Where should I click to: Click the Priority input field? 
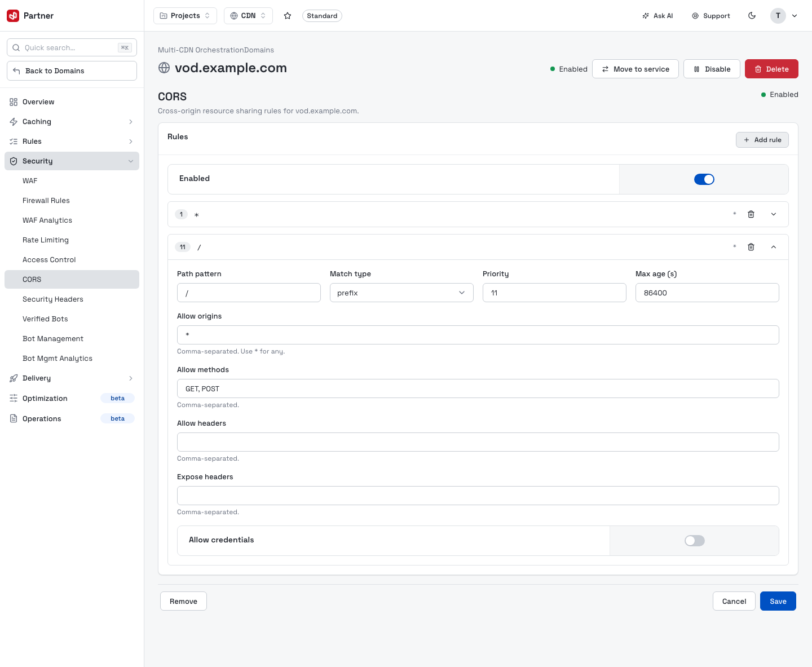coord(554,293)
